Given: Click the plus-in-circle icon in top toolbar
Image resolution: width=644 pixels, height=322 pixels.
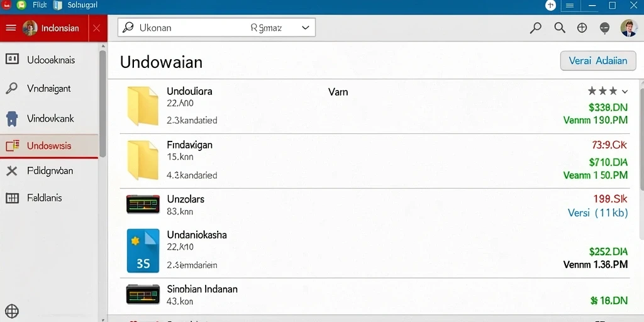Looking at the screenshot, I should click(x=582, y=28).
